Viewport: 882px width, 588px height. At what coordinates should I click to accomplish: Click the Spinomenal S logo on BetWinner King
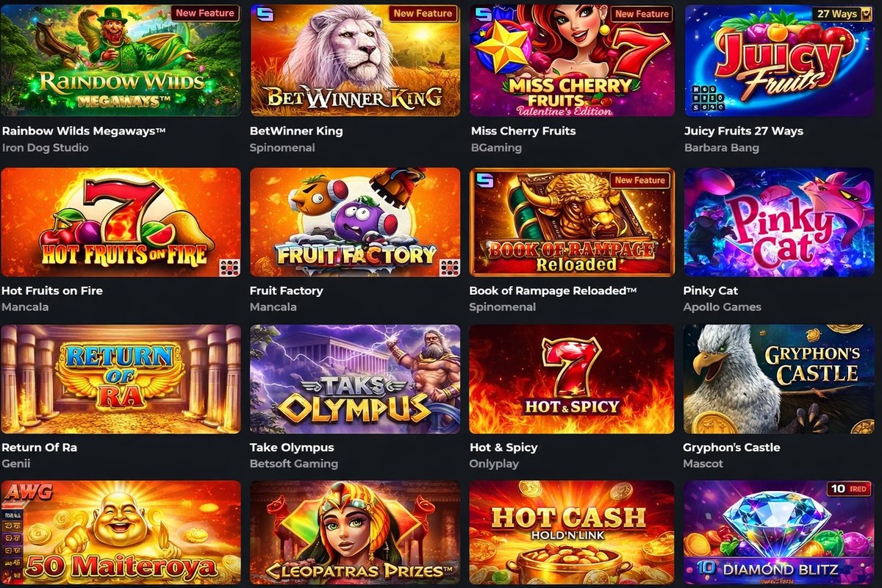tap(262, 14)
